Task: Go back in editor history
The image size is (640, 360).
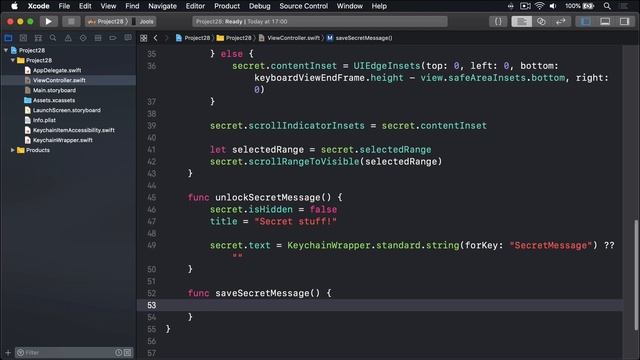Action: (156, 38)
